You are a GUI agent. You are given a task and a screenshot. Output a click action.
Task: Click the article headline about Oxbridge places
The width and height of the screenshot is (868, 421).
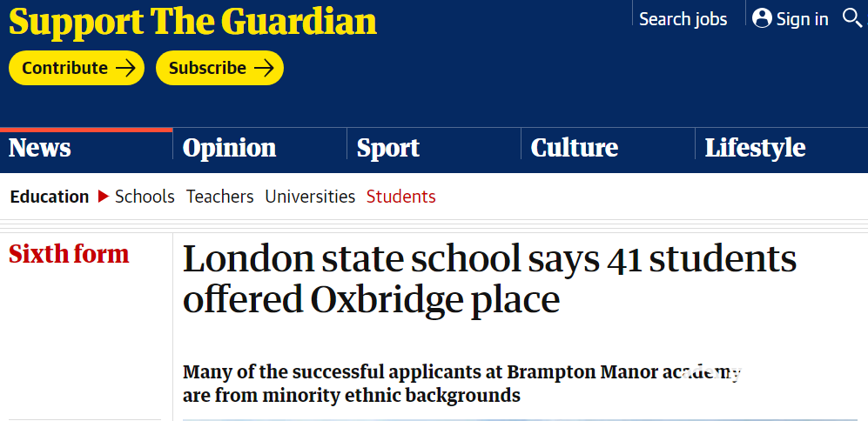pyautogui.click(x=489, y=279)
